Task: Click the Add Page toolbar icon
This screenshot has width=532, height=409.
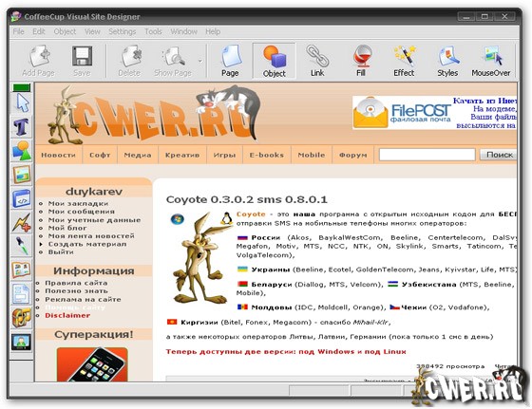Action: [38, 61]
